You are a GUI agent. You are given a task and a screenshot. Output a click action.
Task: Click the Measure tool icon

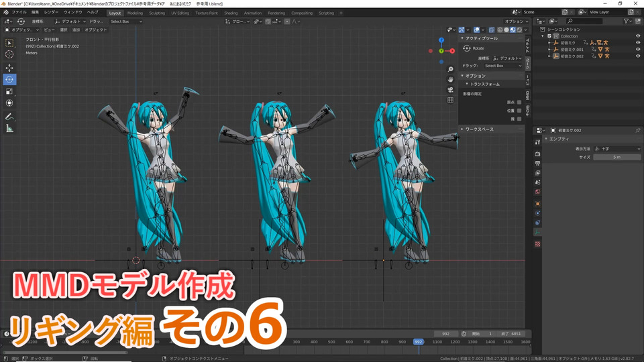(x=9, y=128)
